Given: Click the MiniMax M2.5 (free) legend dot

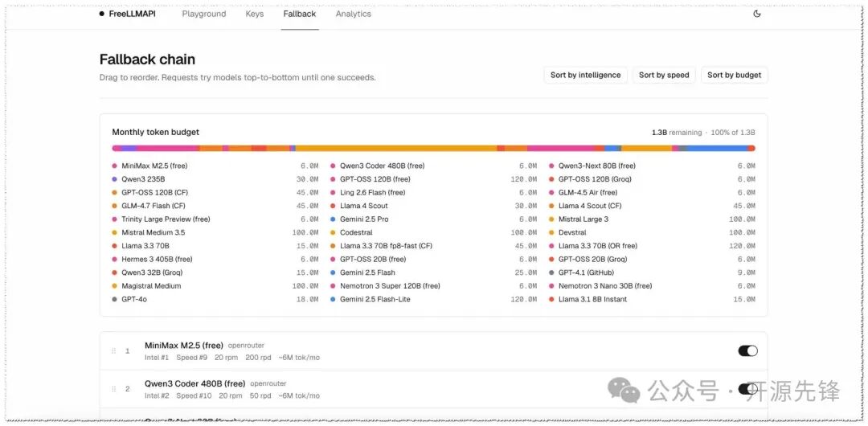Looking at the screenshot, I should click(x=115, y=166).
